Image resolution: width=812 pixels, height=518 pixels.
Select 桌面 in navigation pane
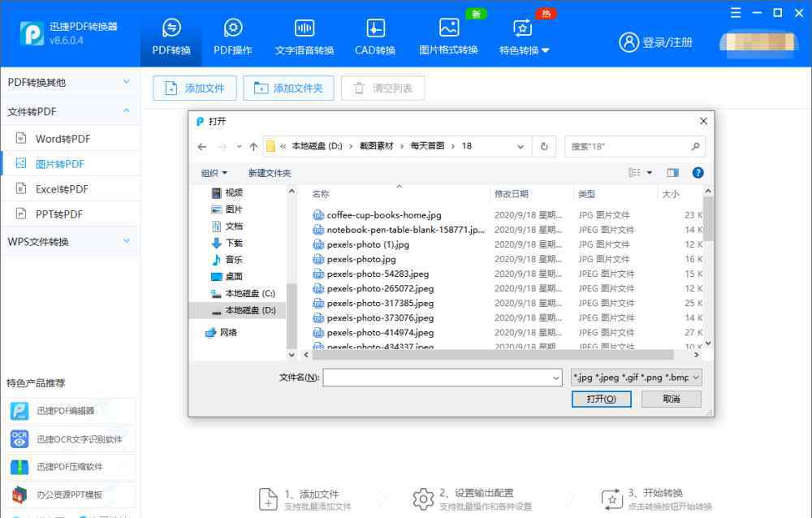[228, 276]
